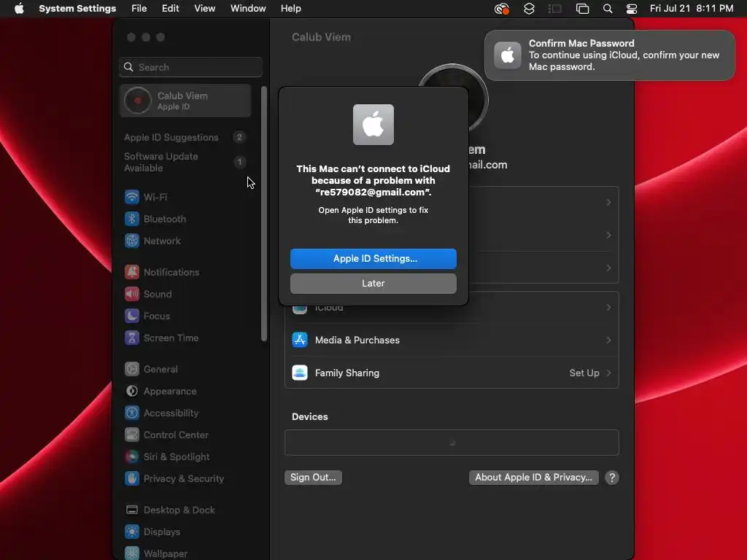The height and width of the screenshot is (560, 747).
Task: Click the Control Center icon in sidebar
Action: click(132, 435)
